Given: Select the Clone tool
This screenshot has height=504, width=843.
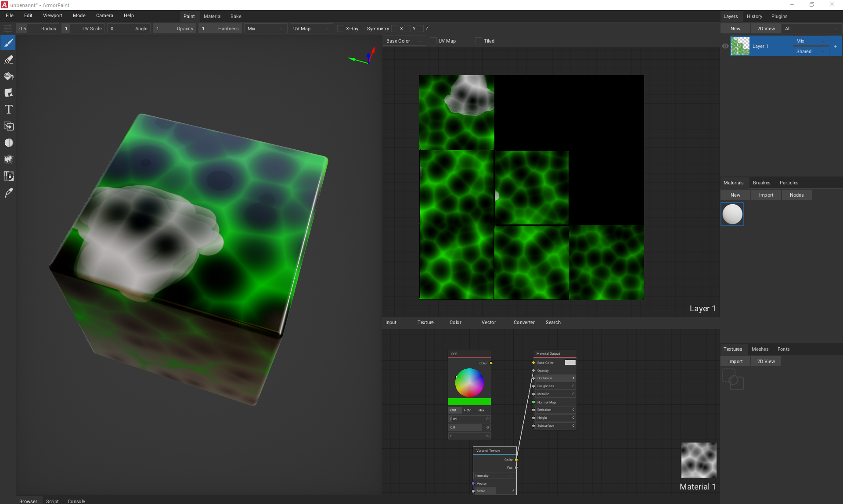Looking at the screenshot, I should pos(8,126).
